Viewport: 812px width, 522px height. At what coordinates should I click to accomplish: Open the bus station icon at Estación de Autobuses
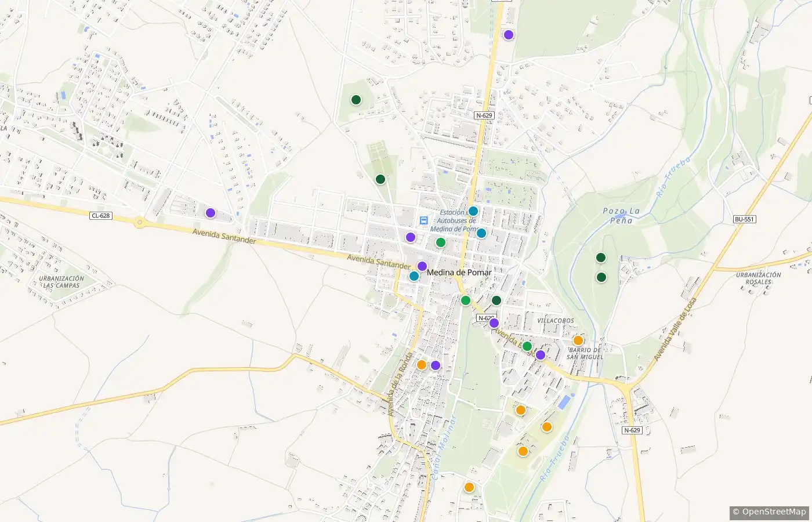tap(425, 220)
